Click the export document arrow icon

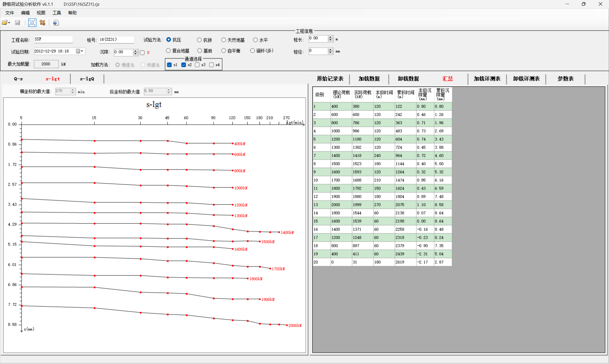click(56, 23)
